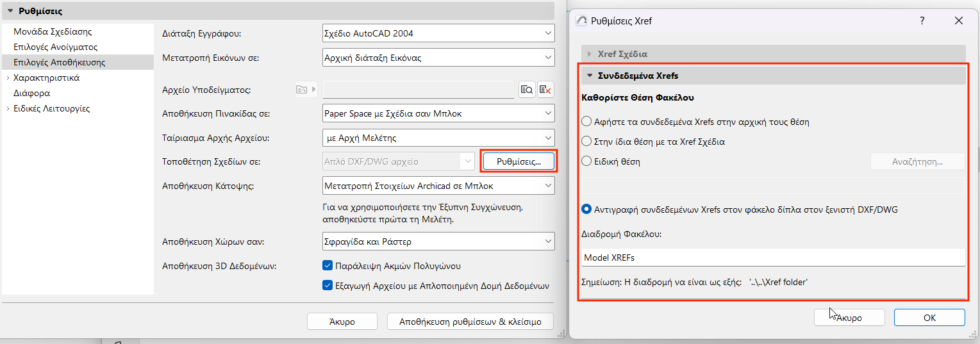
Task: Select 'Επιλογές Αποθήκευσης' in the settings list
Action: coord(59,62)
